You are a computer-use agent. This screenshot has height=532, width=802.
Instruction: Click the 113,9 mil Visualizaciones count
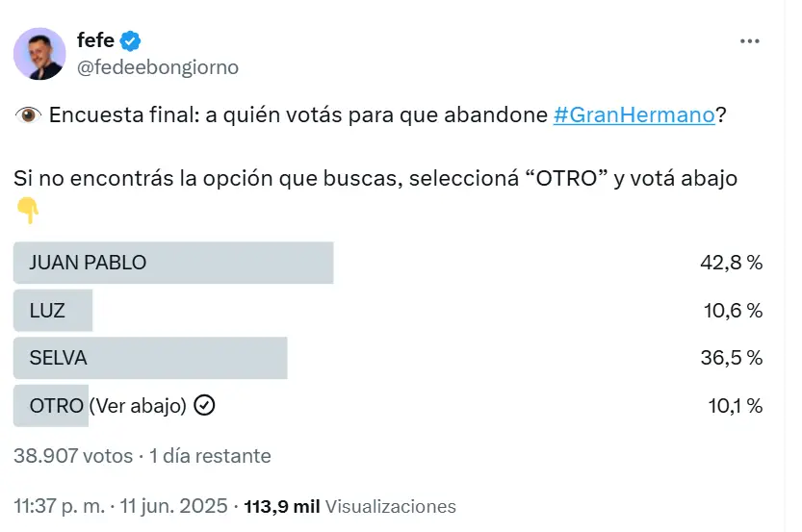(x=349, y=506)
